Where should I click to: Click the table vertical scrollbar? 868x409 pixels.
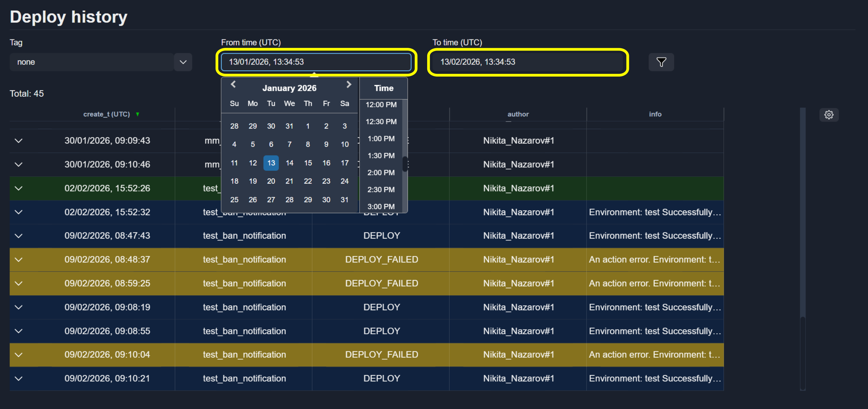(803, 249)
